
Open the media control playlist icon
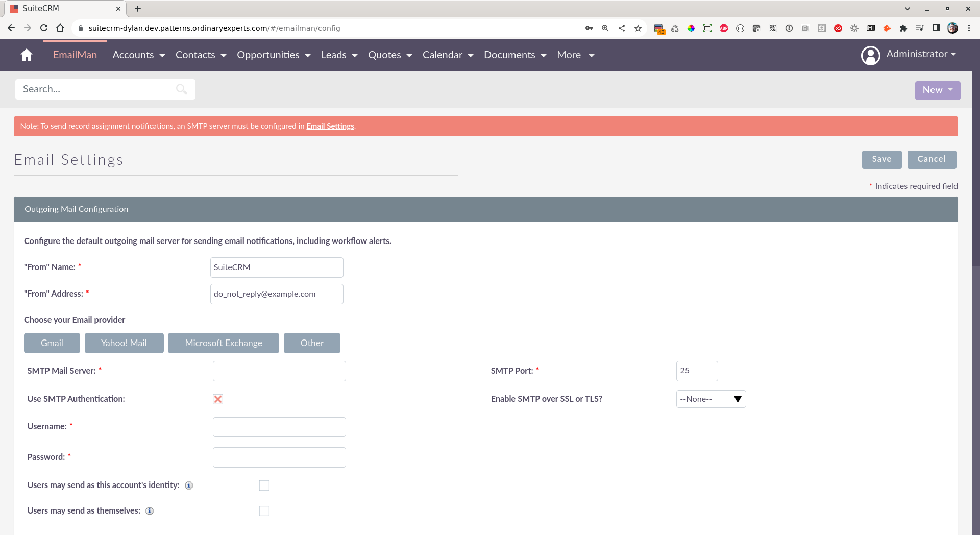tap(920, 28)
